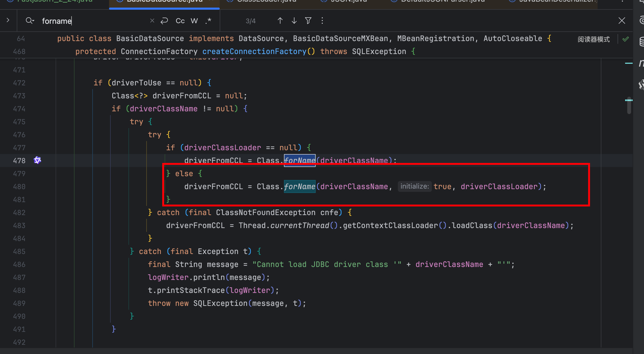Go to next search occurrence arrow
644x354 pixels.
pos(294,21)
